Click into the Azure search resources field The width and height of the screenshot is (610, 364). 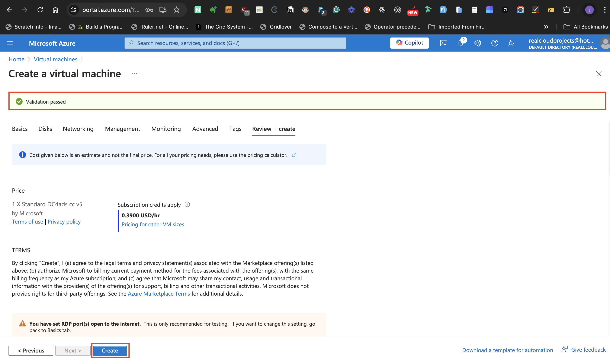click(235, 43)
